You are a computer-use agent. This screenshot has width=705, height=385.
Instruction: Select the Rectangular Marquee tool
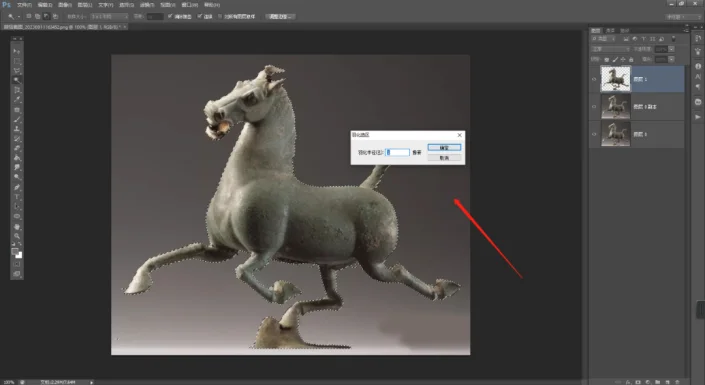[17, 61]
